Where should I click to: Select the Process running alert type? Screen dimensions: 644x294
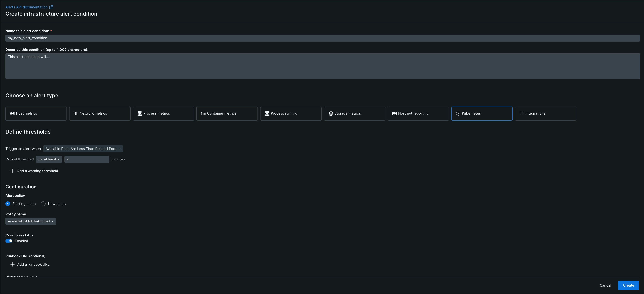290,114
